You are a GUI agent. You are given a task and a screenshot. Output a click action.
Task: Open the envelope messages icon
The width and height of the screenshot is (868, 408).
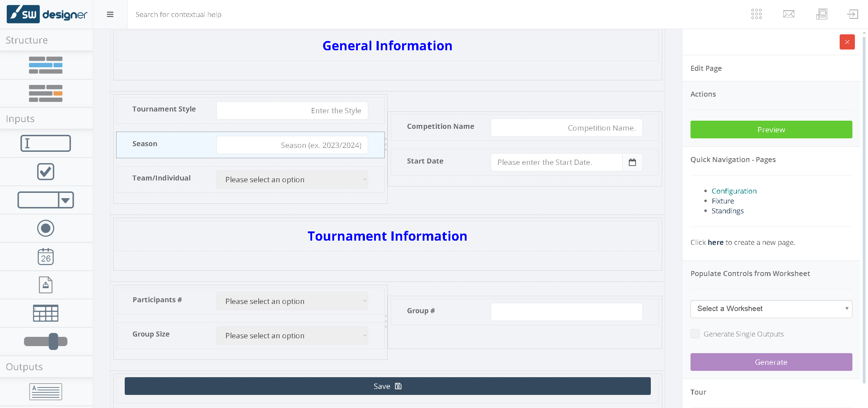pyautogui.click(x=789, y=14)
